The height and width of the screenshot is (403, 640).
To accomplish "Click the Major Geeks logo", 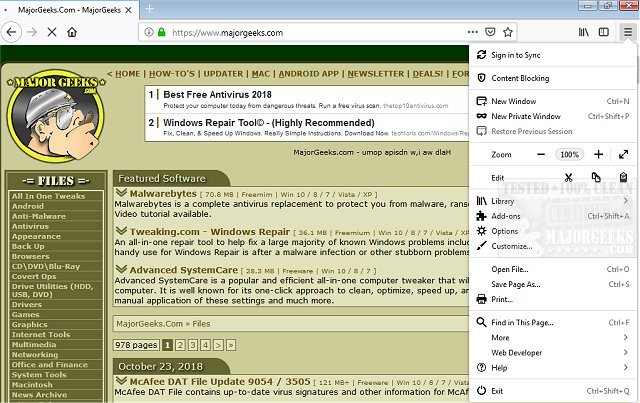I will pyautogui.click(x=56, y=116).
